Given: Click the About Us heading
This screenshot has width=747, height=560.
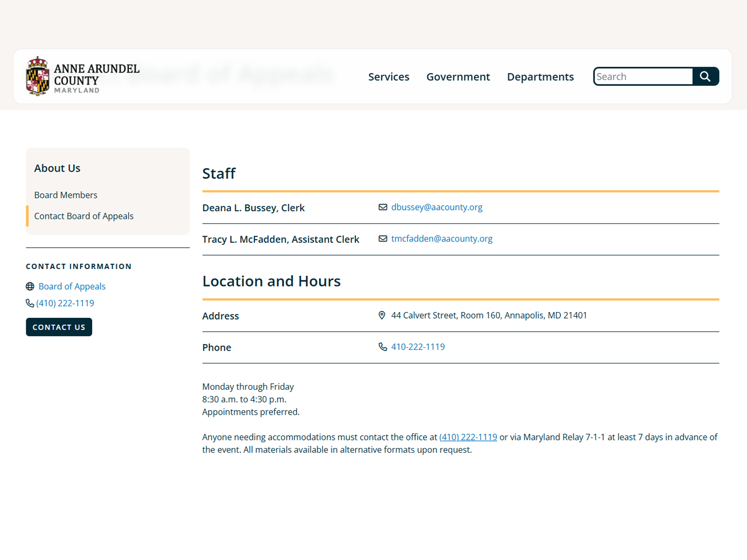Looking at the screenshot, I should click(x=57, y=168).
